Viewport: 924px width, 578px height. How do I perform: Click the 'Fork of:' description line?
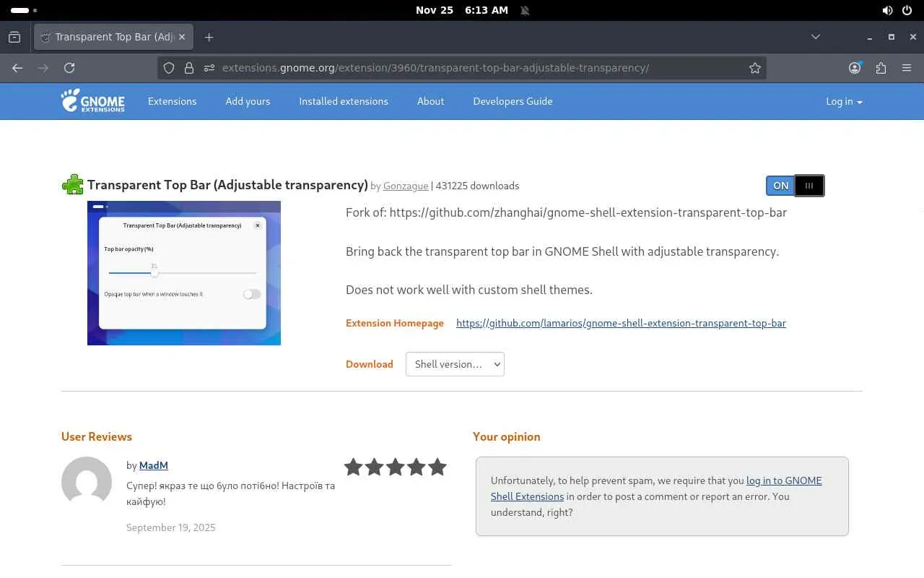point(567,212)
